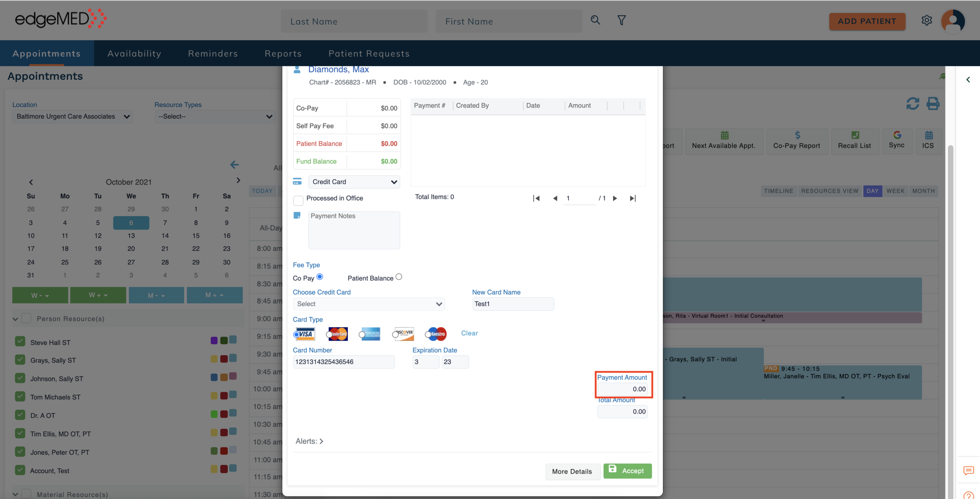This screenshot has width=980, height=499.
Task: Open the Co-Pay Report
Action: tap(797, 141)
